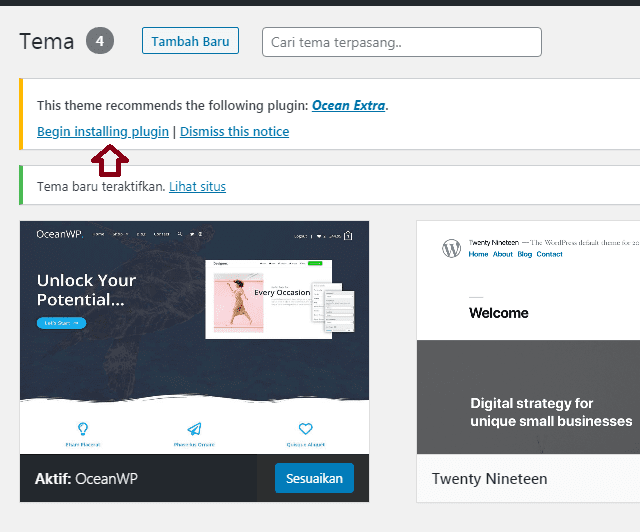Image resolution: width=640 pixels, height=532 pixels.
Task: Click the paper plane icon in OceanWP preview
Action: tap(194, 429)
